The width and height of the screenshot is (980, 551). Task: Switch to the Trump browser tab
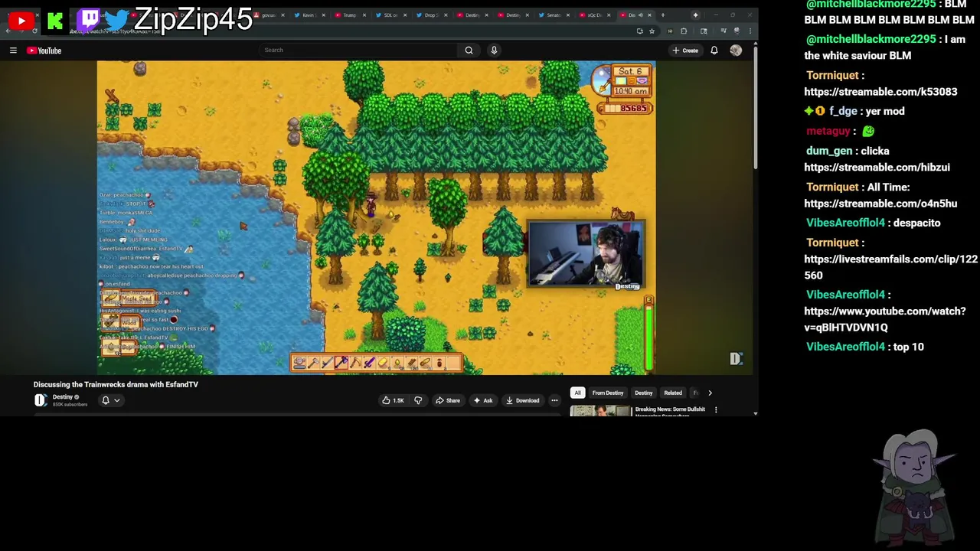tap(350, 15)
